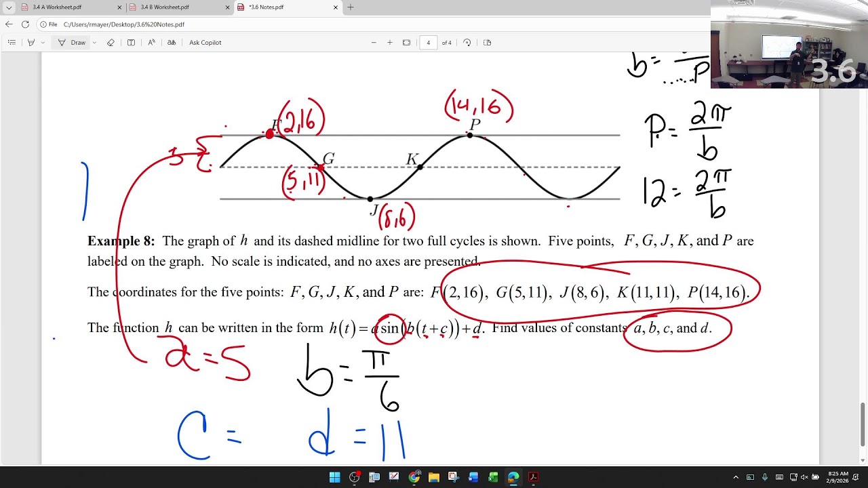Open the taskbar app beside Start button
The image size is (868, 488).
[x=354, y=477]
